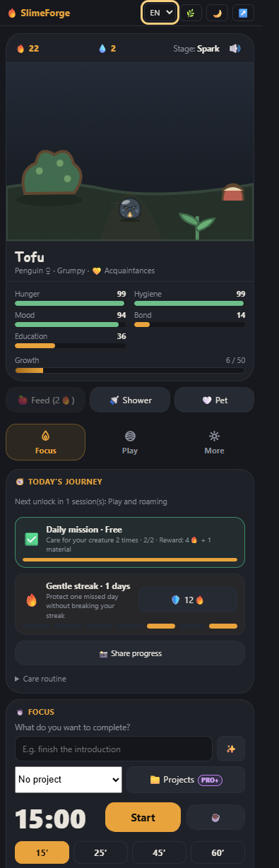Open the EN language dropdown
This screenshot has height=868, width=279.
point(160,13)
